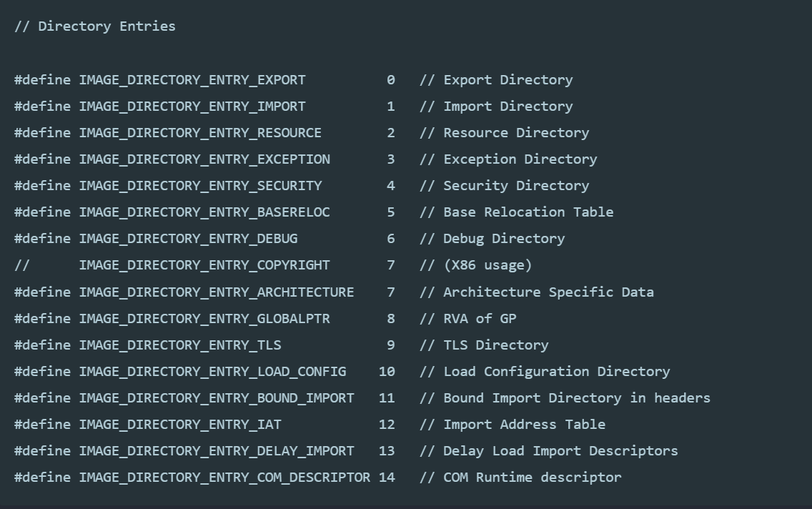The height and width of the screenshot is (509, 812).
Task: Click the '// TLS Directory' comment
Action: click(x=484, y=345)
